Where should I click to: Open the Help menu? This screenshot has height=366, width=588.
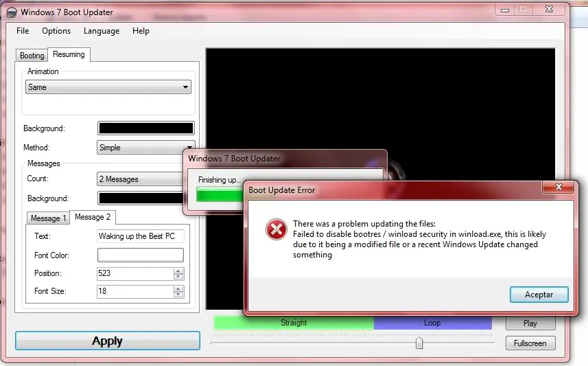pyautogui.click(x=141, y=31)
